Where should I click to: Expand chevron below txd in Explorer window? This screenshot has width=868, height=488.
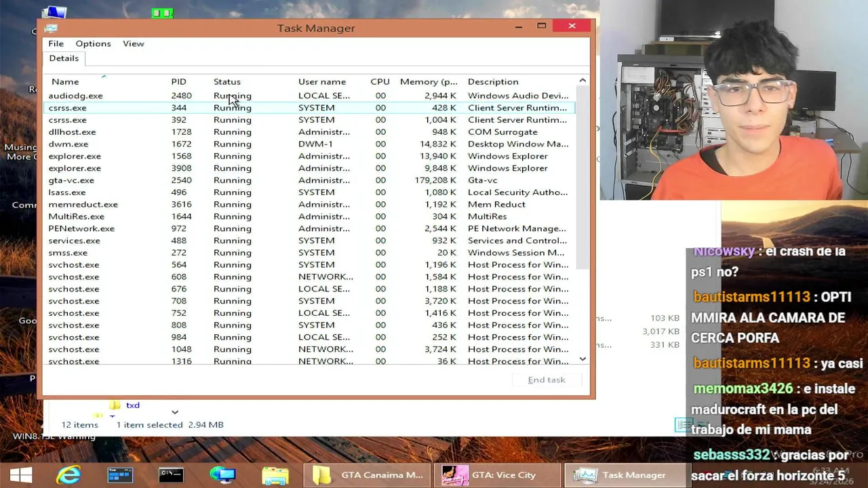point(175,412)
